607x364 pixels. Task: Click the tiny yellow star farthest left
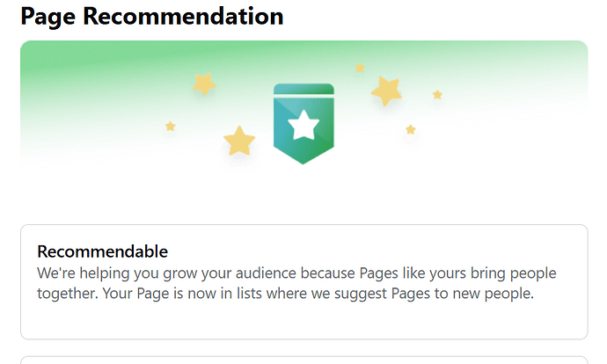[x=171, y=126]
